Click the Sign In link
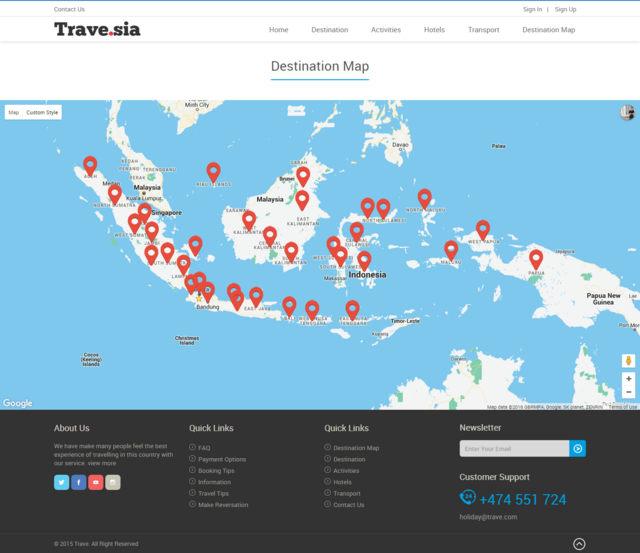 tap(533, 9)
